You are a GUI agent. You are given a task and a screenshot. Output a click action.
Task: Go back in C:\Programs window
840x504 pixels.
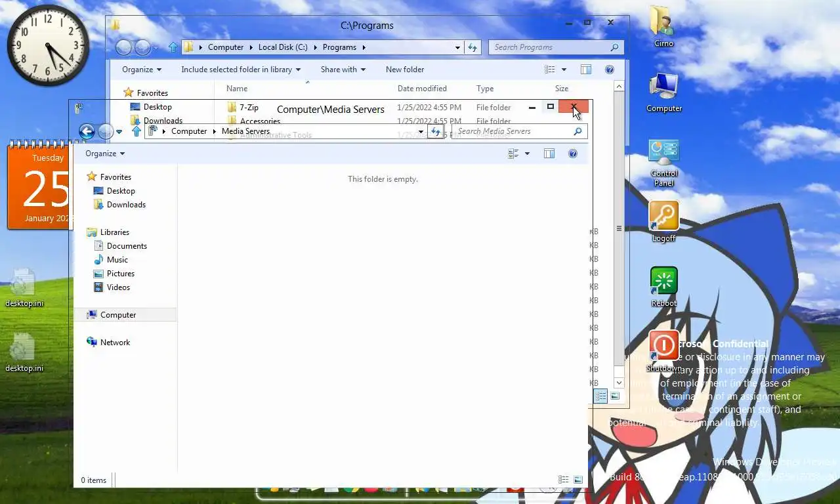pyautogui.click(x=123, y=47)
